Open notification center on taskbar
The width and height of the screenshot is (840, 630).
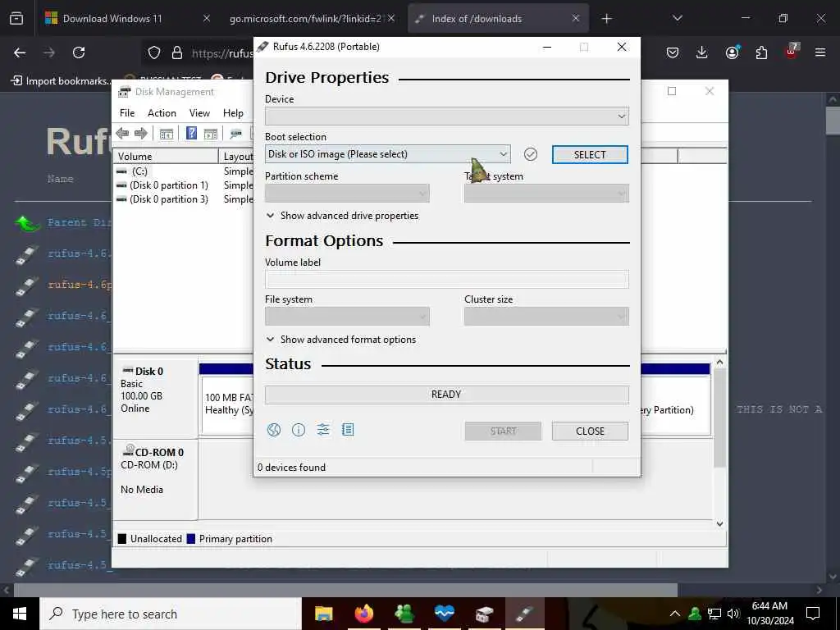(x=813, y=614)
